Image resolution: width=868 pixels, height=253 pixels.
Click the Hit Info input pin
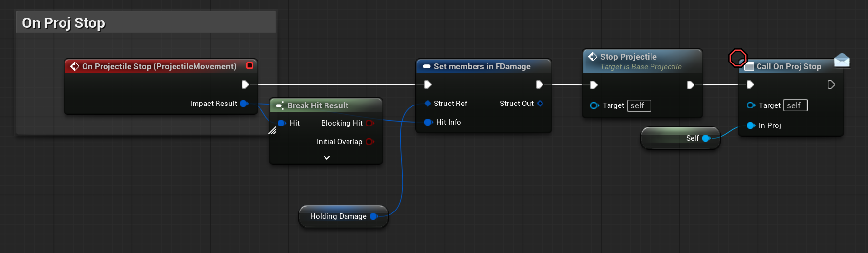(428, 122)
